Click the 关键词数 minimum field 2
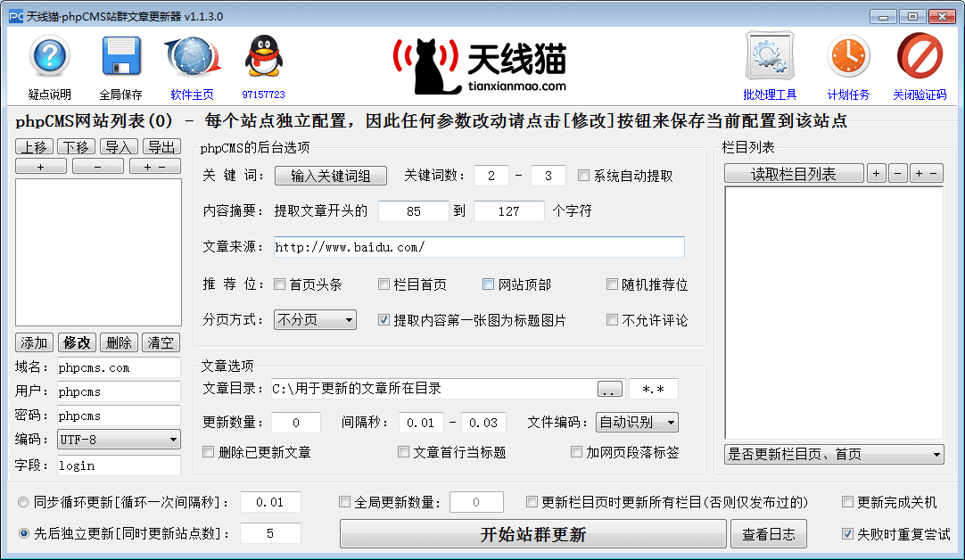 [491, 176]
